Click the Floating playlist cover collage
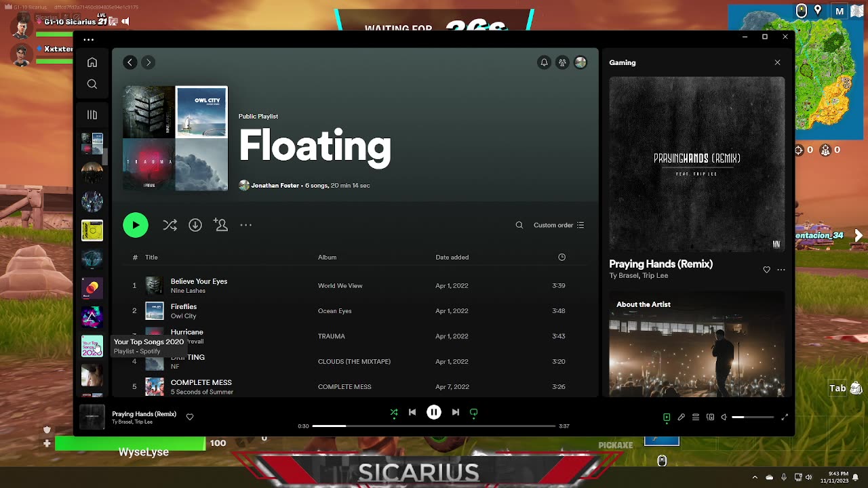The width and height of the screenshot is (868, 488). coord(176,138)
